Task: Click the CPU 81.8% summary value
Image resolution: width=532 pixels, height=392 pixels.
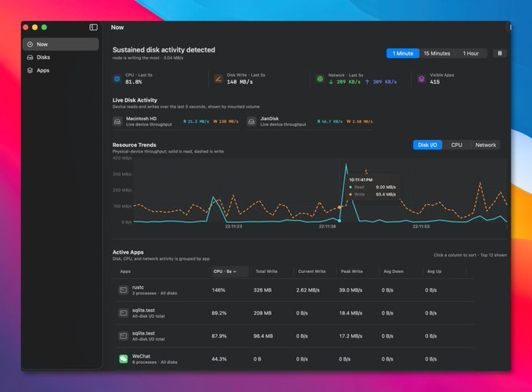Action: 133,82
